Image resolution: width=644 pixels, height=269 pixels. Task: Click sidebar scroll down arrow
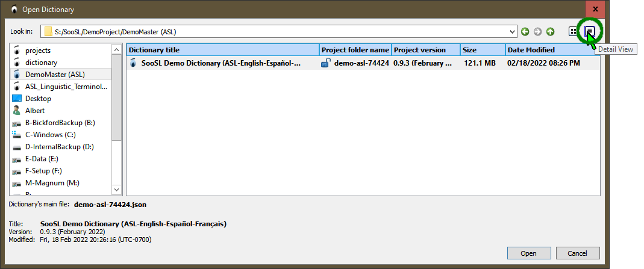tap(117, 189)
